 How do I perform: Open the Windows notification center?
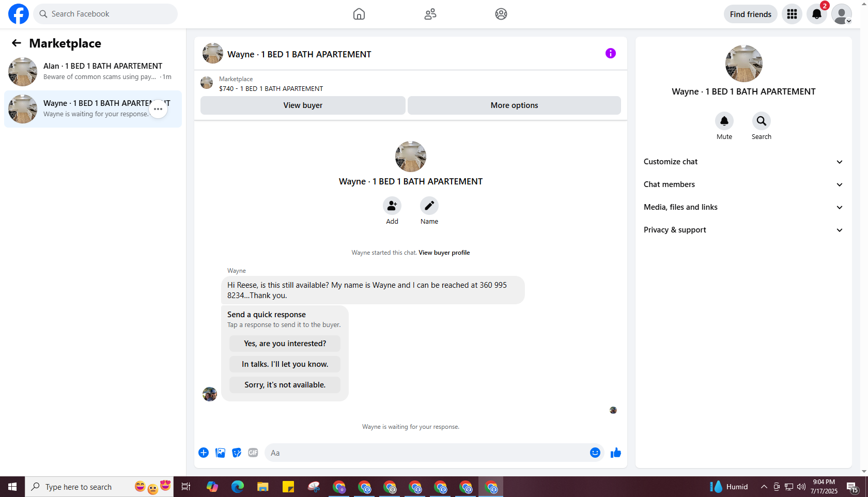(x=853, y=487)
